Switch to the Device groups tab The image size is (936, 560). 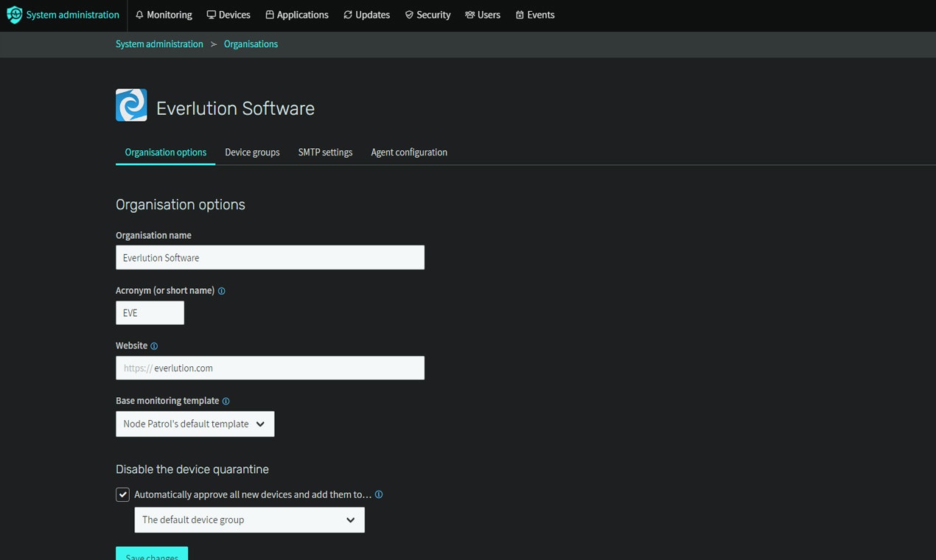[x=252, y=153]
